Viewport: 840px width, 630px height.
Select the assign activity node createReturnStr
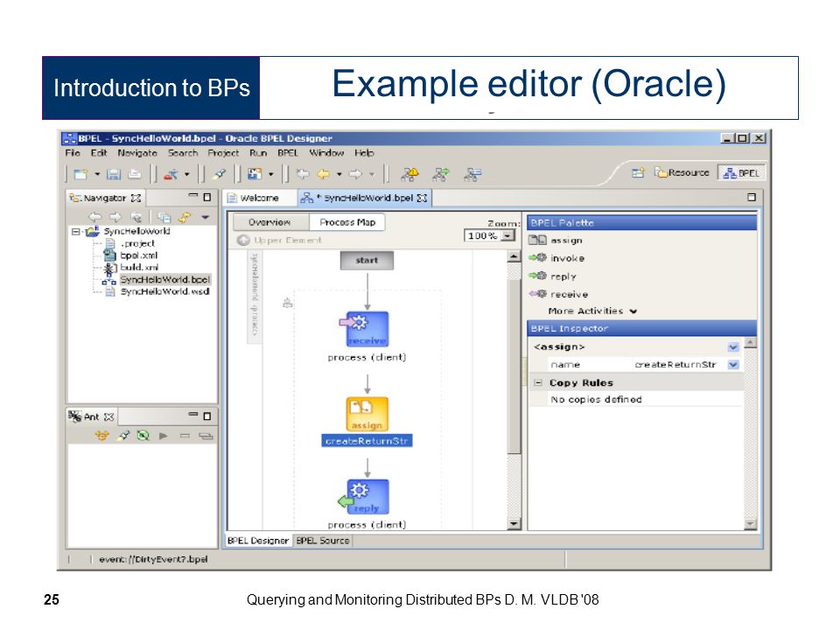click(367, 414)
